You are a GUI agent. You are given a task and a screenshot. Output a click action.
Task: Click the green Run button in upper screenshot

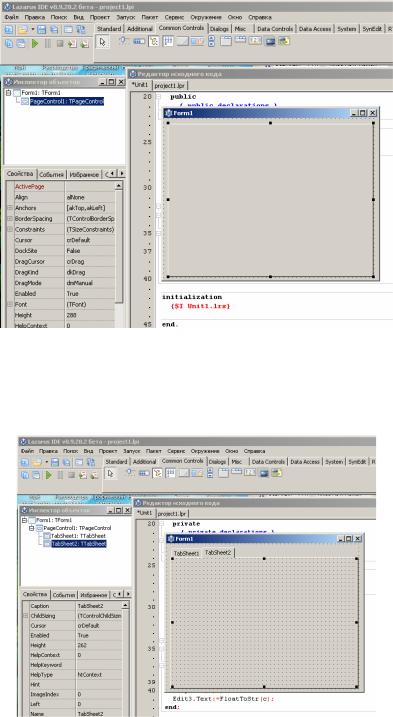point(35,44)
